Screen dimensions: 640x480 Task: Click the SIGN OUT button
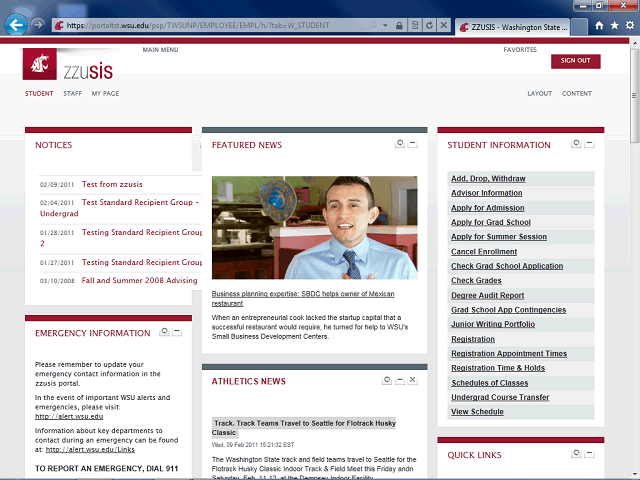click(x=576, y=61)
